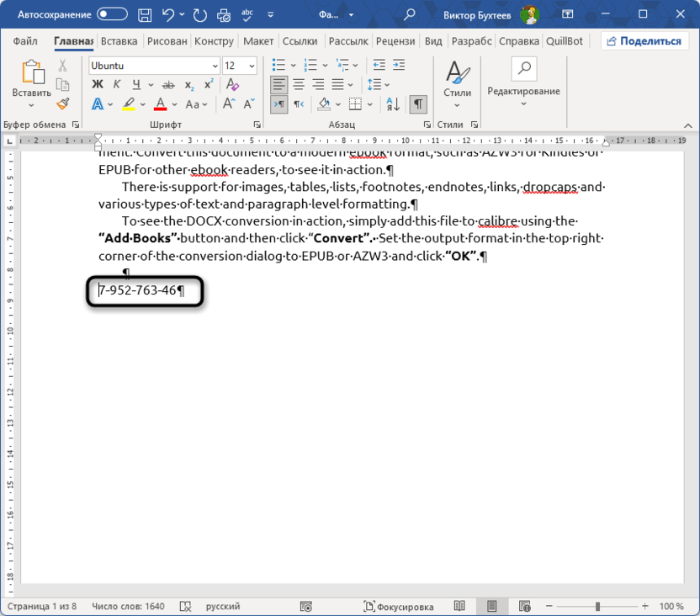Open the Ubuntu font name dropdown
Screen dimensions: 700x616
click(215, 66)
